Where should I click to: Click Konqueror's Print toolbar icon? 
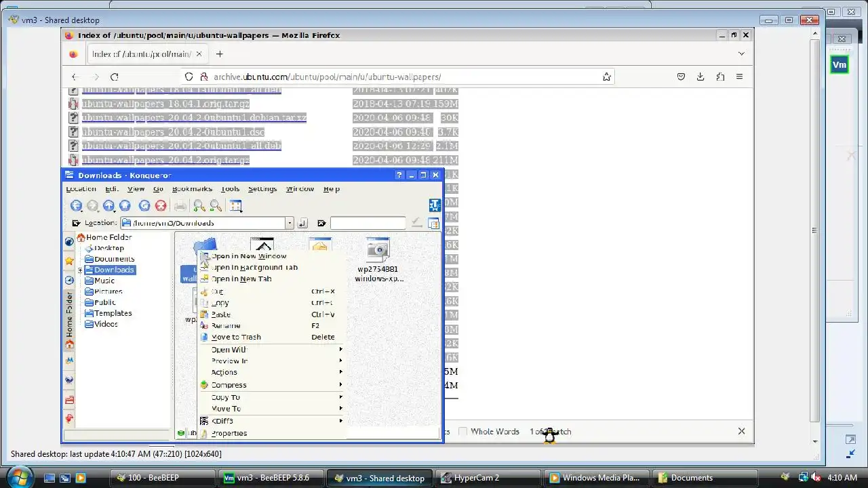click(180, 206)
